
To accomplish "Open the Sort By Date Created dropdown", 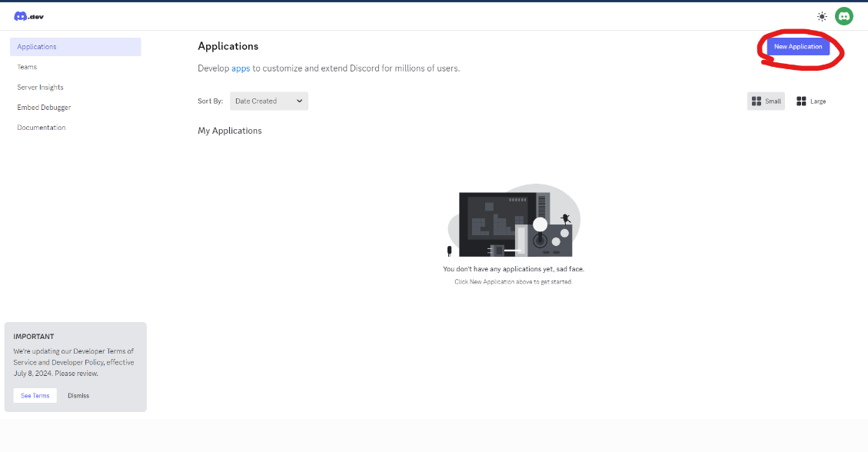I will point(269,101).
